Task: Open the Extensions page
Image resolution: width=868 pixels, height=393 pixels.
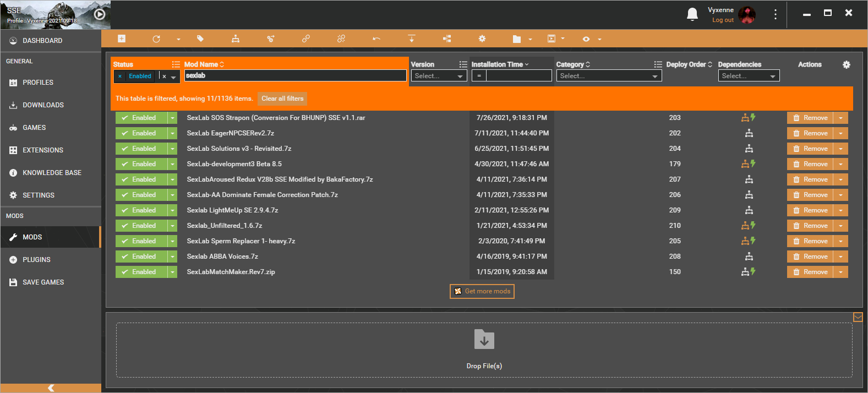Action: tap(51, 150)
